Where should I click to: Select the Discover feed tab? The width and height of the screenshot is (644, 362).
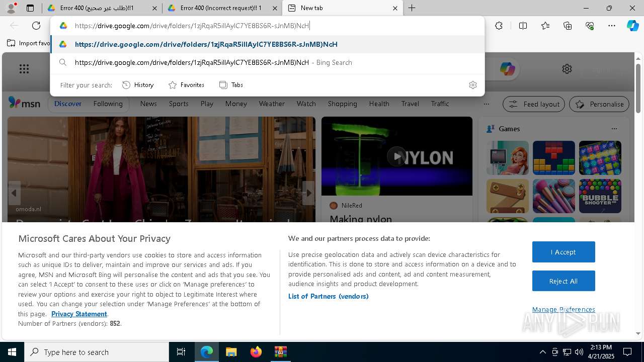point(68,104)
